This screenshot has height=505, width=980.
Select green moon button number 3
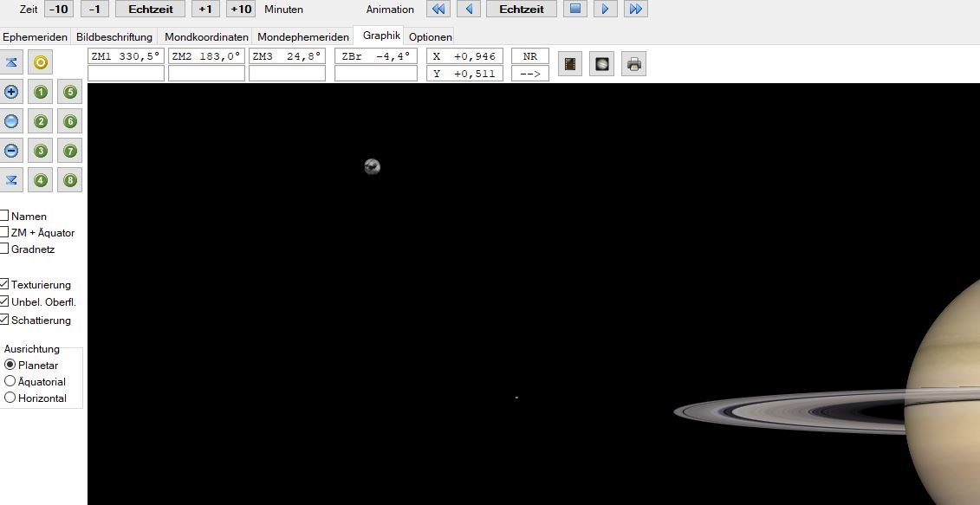(41, 151)
